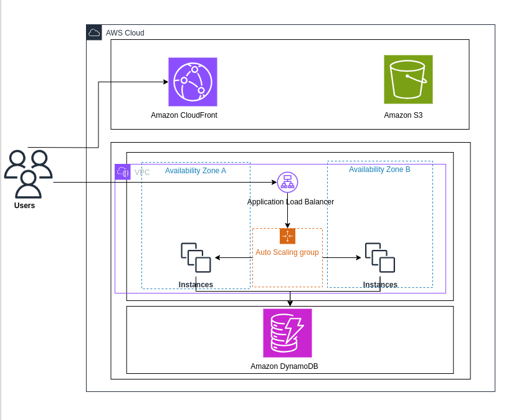524x420 pixels.
Task: Select Instances label under Availability Zone B
Action: 380,285
